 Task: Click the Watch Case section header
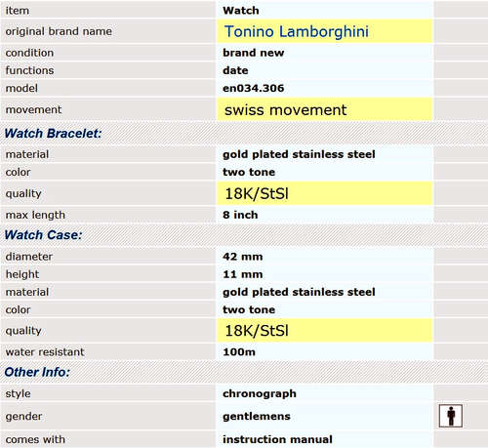(x=43, y=235)
